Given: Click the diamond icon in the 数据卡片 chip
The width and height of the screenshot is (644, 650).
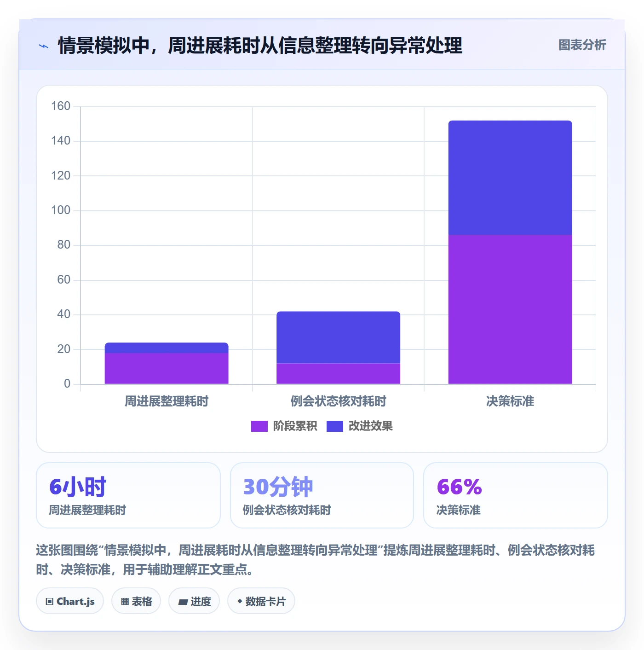Looking at the screenshot, I should pyautogui.click(x=240, y=601).
